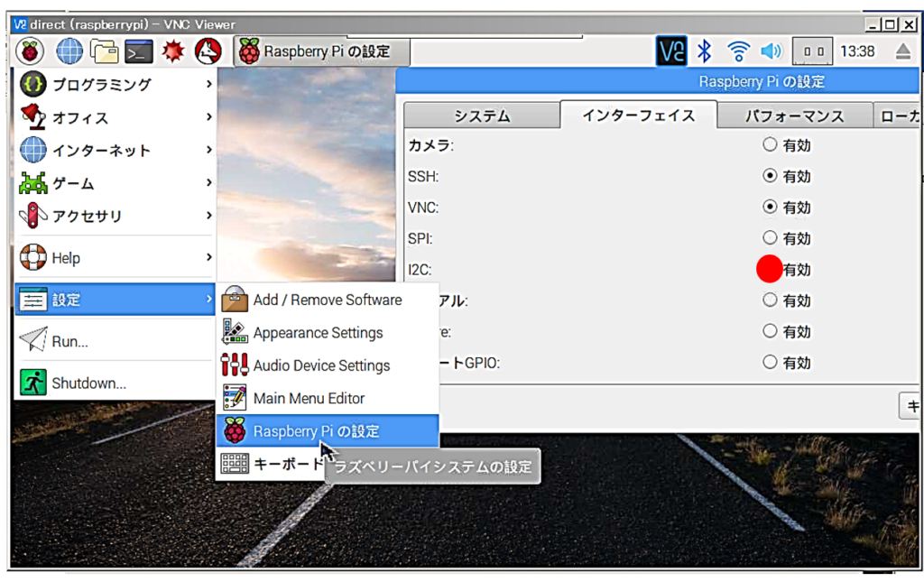This screenshot has width=924, height=582.
Task: Click the Main Menu Editor notepad icon
Action: point(235,398)
